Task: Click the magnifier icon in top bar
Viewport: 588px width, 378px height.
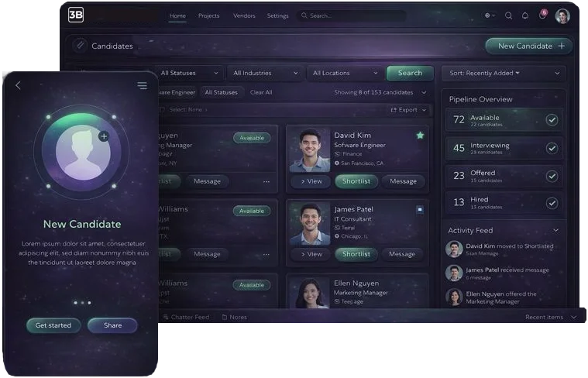Action: tap(508, 15)
